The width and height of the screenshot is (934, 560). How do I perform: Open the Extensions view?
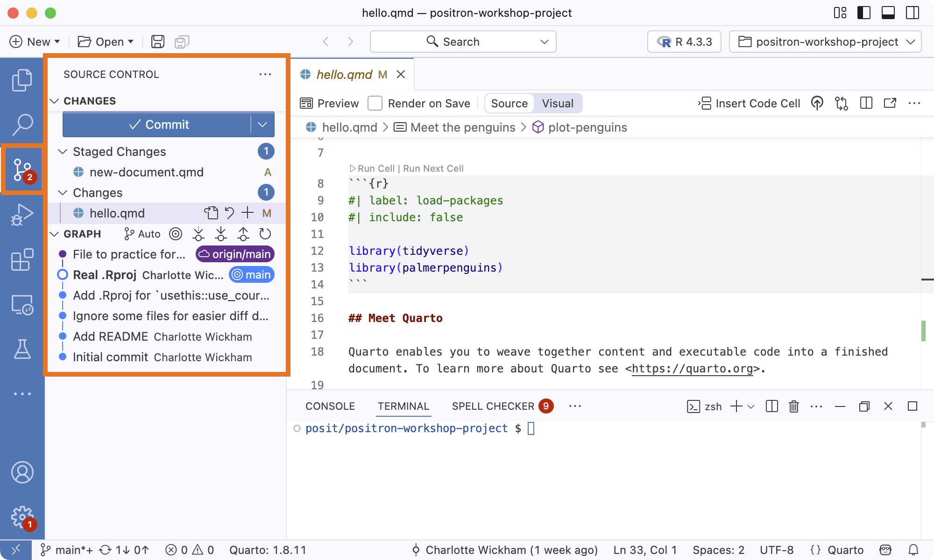pos(22,259)
